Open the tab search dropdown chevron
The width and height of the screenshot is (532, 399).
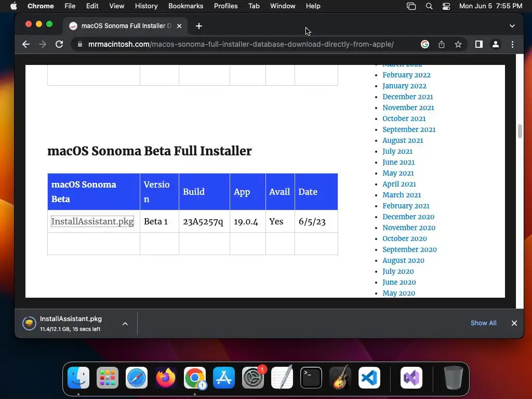tap(512, 26)
